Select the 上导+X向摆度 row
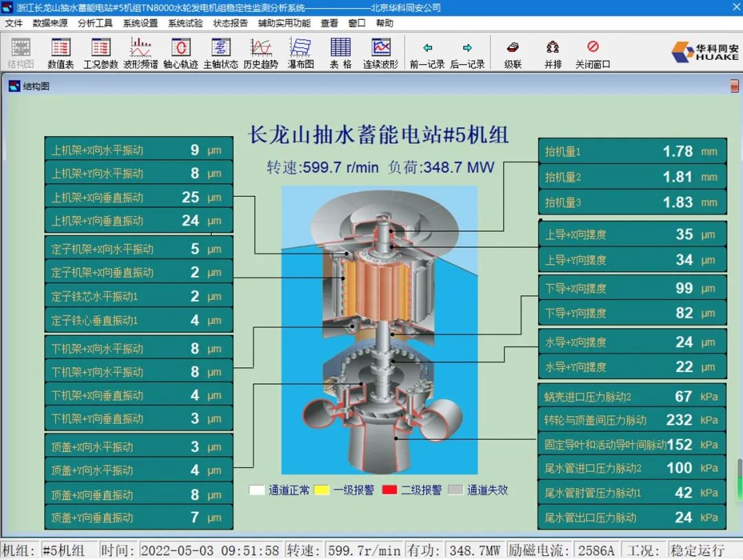The width and height of the screenshot is (743, 560). click(632, 234)
